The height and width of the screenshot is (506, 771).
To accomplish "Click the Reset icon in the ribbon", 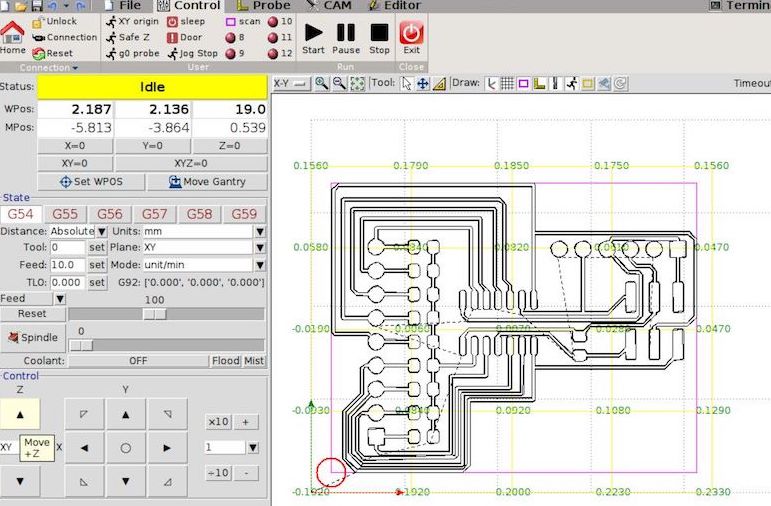I will (x=53, y=53).
